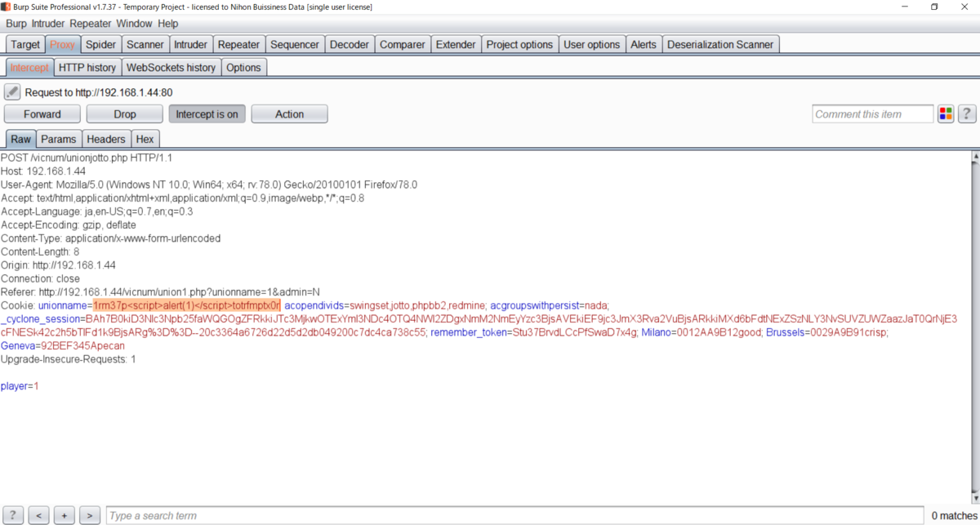Select the Proxy tab

pyautogui.click(x=62, y=44)
